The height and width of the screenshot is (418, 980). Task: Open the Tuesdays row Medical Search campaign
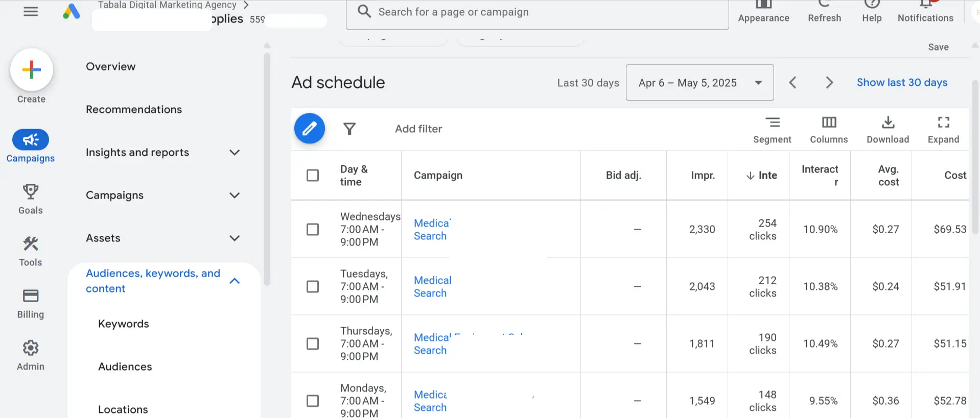433,287
